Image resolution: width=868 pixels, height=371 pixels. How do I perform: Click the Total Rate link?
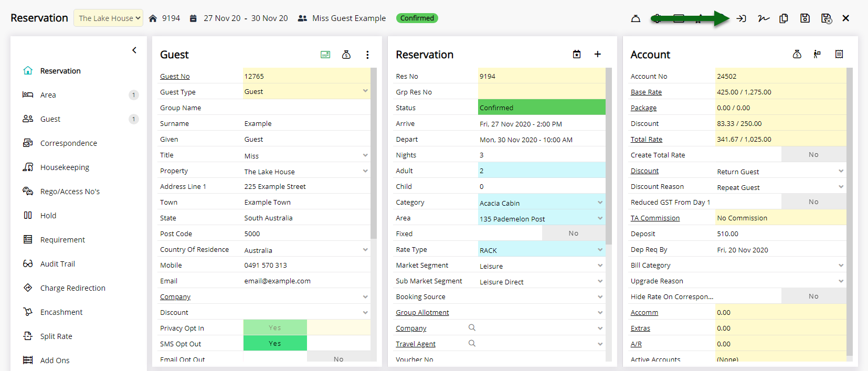tap(647, 139)
